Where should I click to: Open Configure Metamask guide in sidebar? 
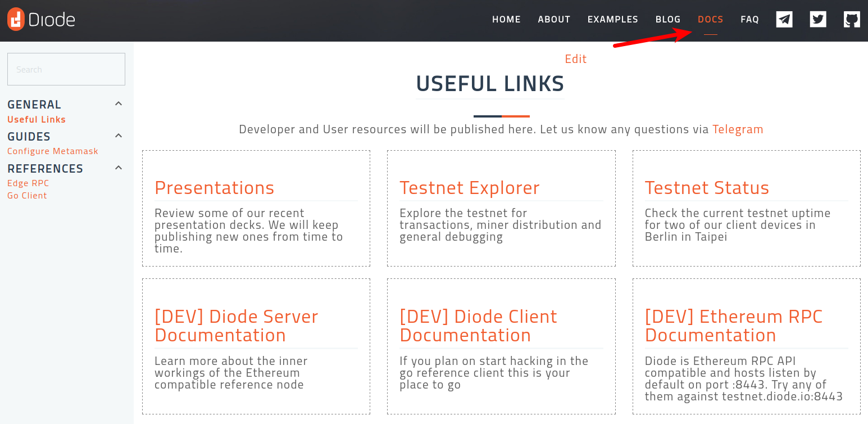(x=53, y=151)
